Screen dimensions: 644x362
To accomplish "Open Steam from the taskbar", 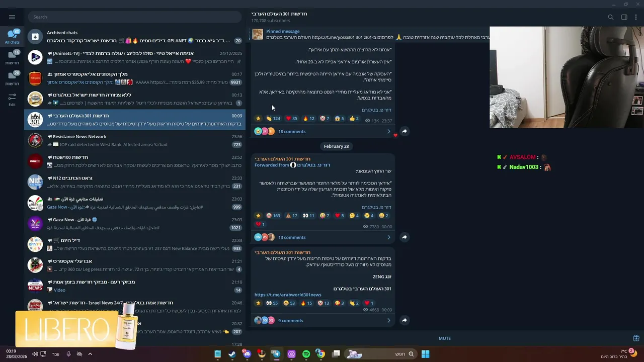I will (232, 354).
